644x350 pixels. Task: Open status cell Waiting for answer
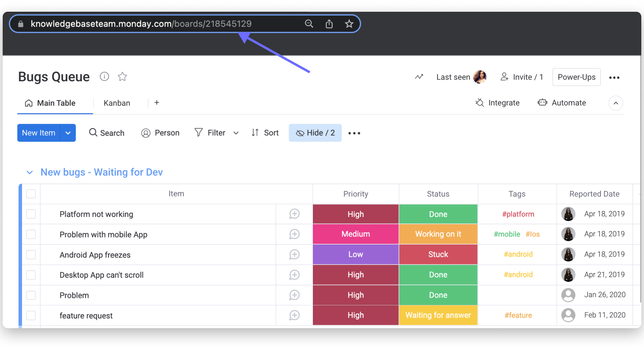pyautogui.click(x=438, y=315)
